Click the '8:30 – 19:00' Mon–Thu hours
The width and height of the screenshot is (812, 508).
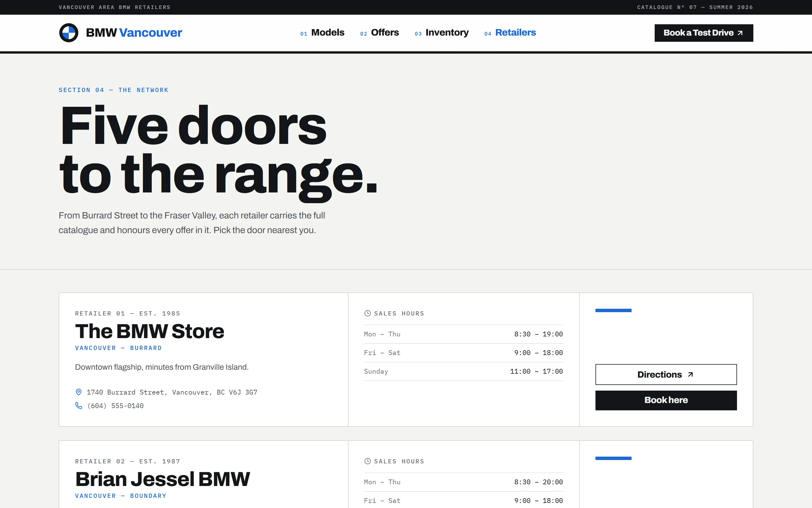click(539, 334)
